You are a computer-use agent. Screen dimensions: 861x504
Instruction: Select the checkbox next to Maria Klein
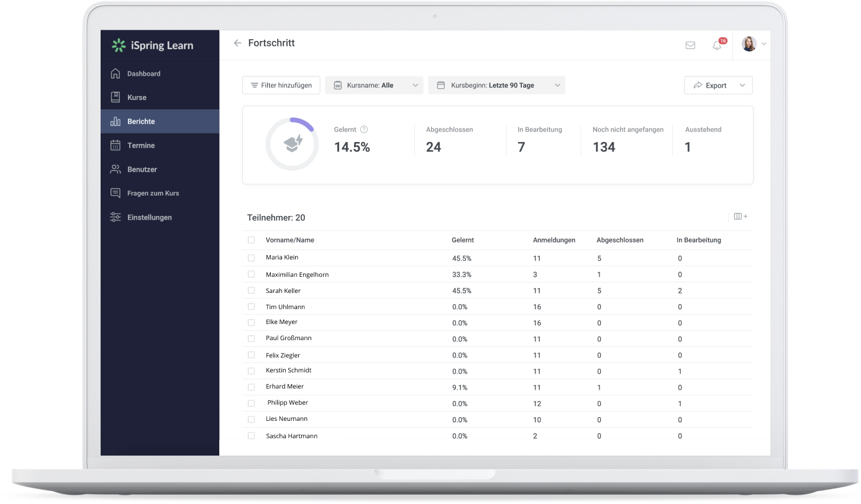point(252,258)
